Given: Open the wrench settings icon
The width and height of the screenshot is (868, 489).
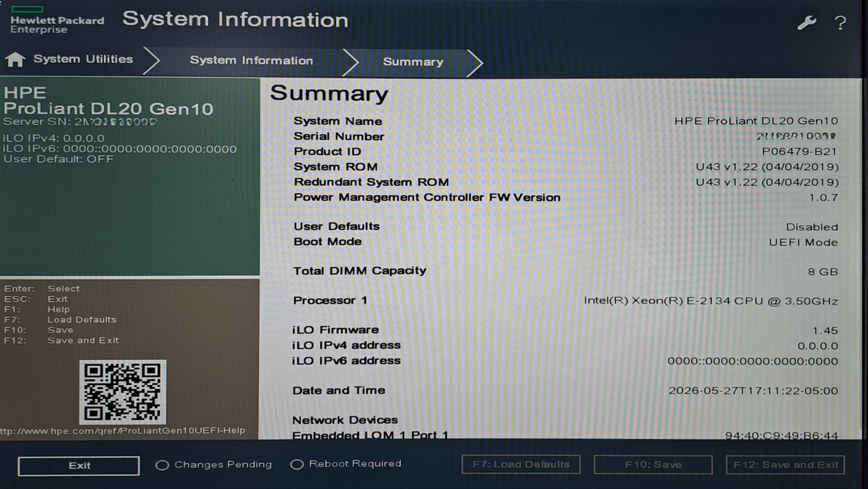Looking at the screenshot, I should click(x=807, y=22).
